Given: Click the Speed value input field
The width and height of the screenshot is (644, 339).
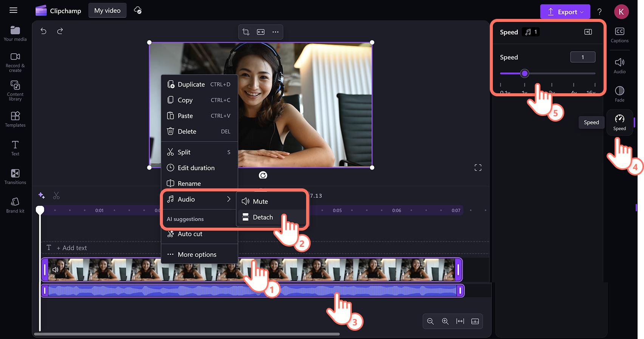Looking at the screenshot, I should [582, 57].
